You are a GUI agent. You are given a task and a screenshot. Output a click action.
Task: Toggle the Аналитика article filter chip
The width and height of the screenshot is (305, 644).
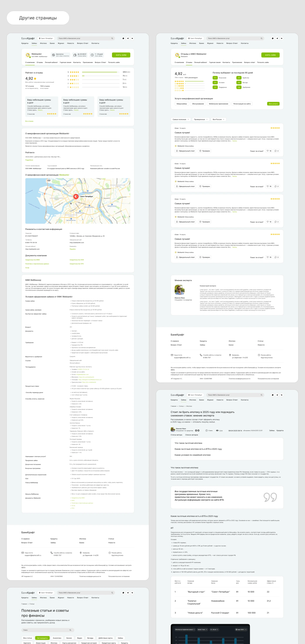tap(57, 638)
